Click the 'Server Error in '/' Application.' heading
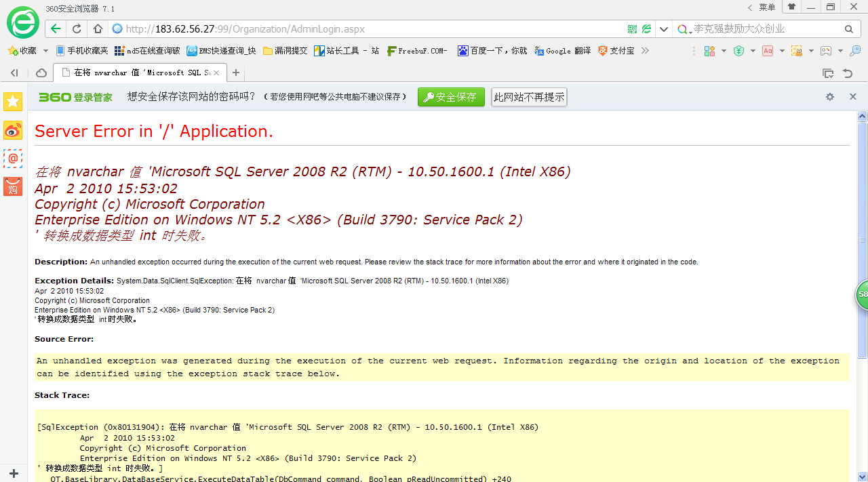868x482 pixels. click(154, 132)
